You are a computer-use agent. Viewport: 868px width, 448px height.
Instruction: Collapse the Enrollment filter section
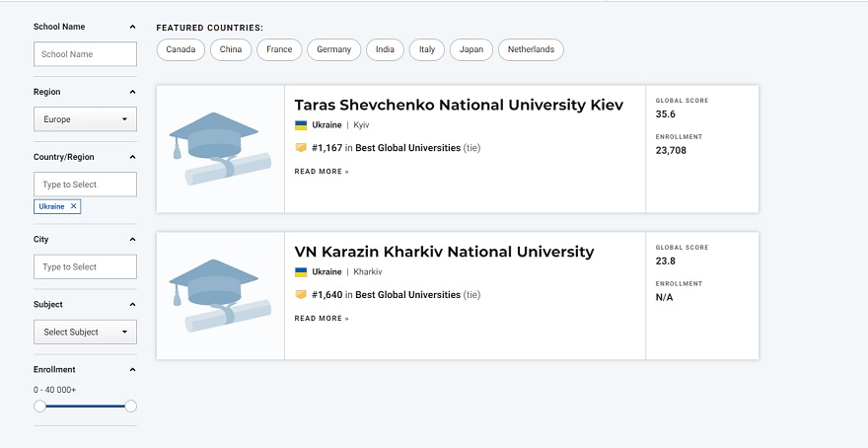(132, 369)
